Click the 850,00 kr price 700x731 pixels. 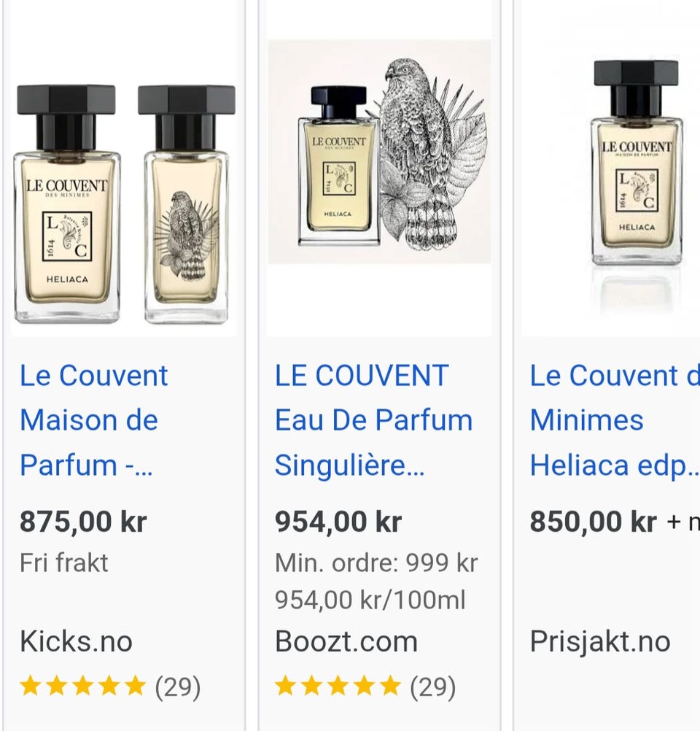(x=593, y=522)
